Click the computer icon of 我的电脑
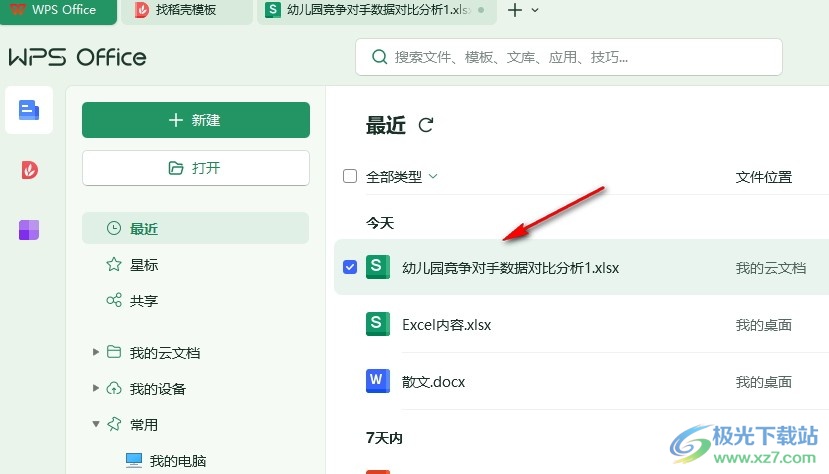Image resolution: width=829 pixels, height=474 pixels. (134, 460)
